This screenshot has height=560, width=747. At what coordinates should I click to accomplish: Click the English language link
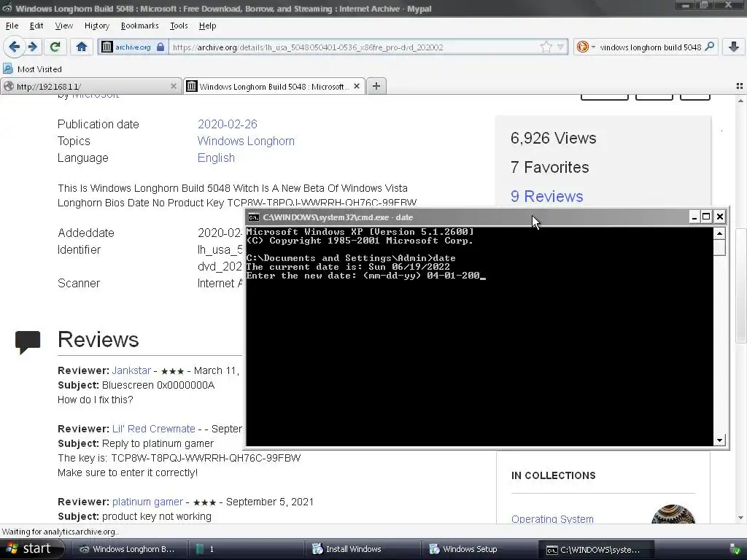(x=216, y=157)
